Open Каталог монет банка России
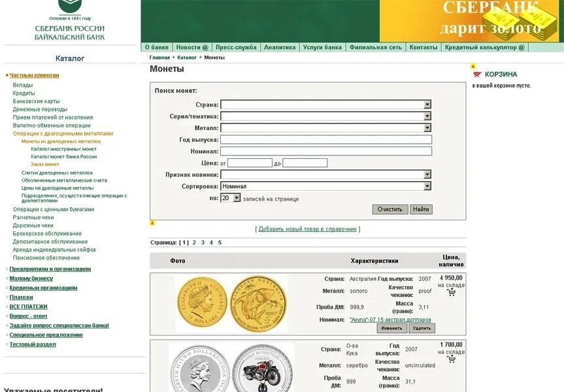This screenshot has width=564, height=392. pyautogui.click(x=63, y=156)
